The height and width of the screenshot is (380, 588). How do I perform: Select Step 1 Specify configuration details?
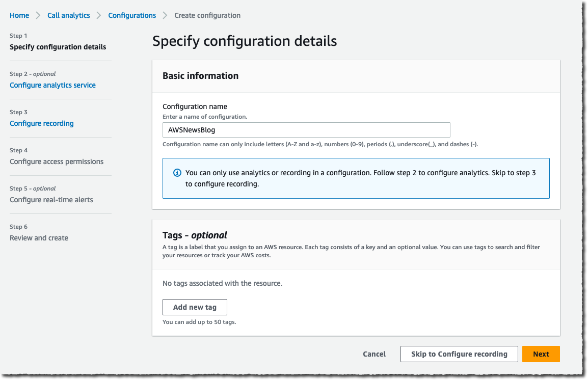[58, 47]
